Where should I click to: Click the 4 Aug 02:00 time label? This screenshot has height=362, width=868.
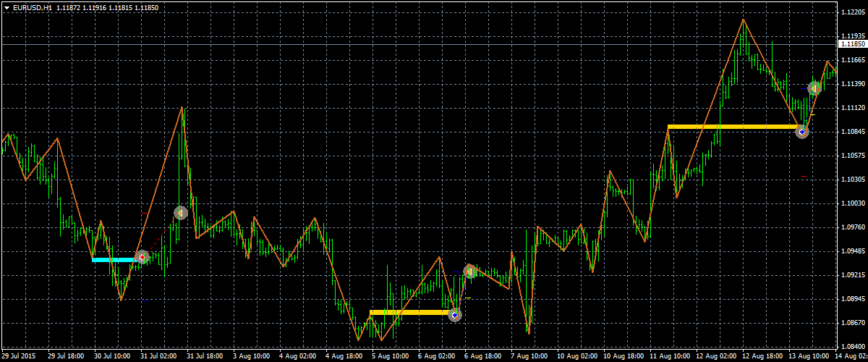coord(298,357)
